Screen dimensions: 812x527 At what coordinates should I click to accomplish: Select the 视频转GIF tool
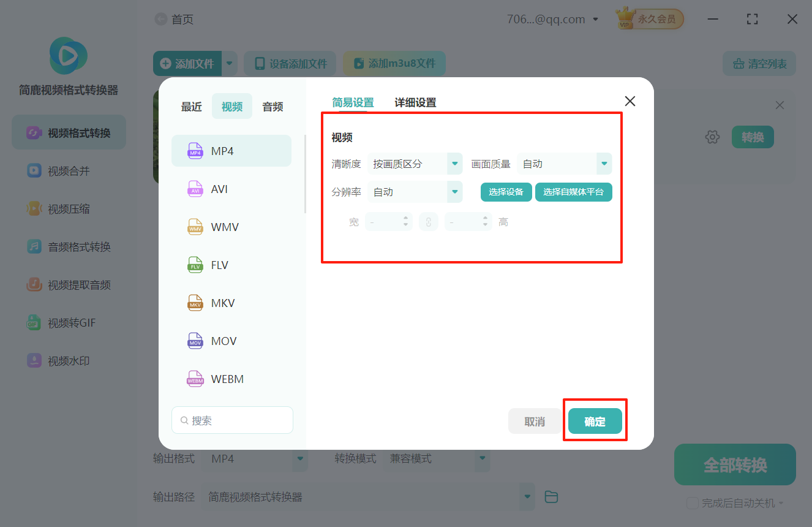68,322
